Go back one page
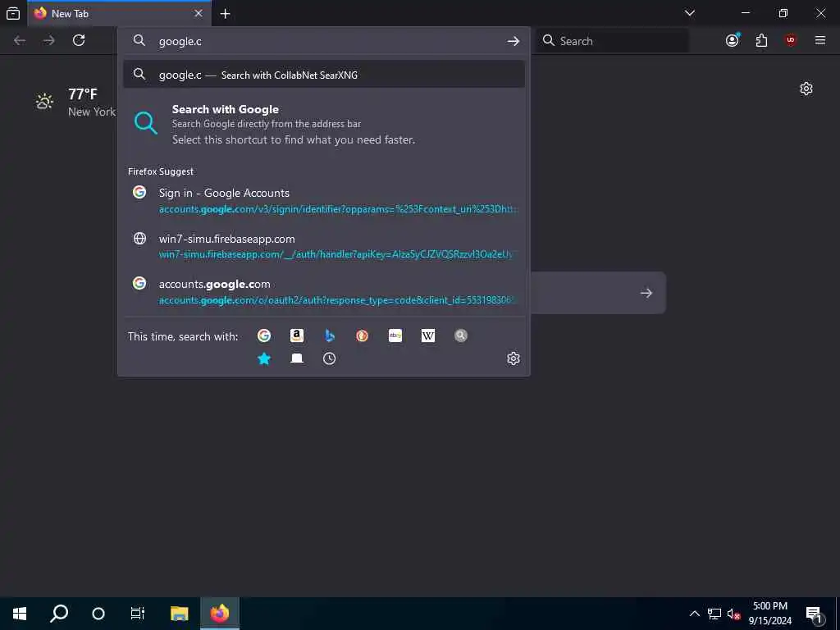The height and width of the screenshot is (630, 840). click(20, 40)
